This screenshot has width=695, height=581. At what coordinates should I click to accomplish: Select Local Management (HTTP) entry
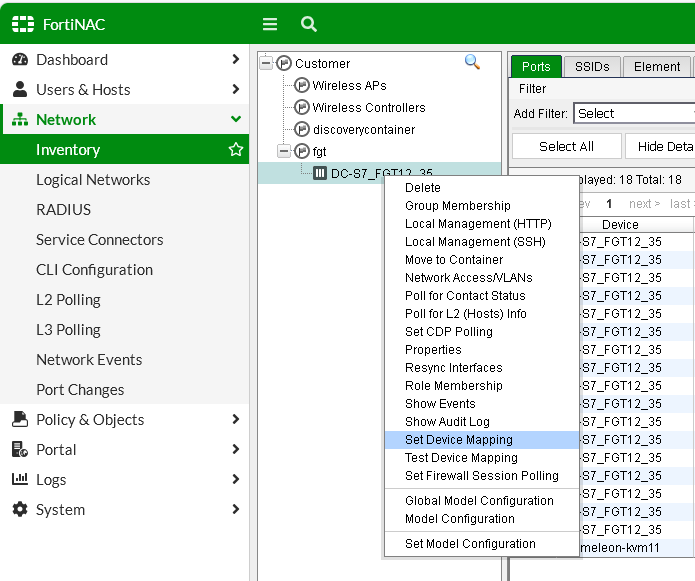pos(482,223)
